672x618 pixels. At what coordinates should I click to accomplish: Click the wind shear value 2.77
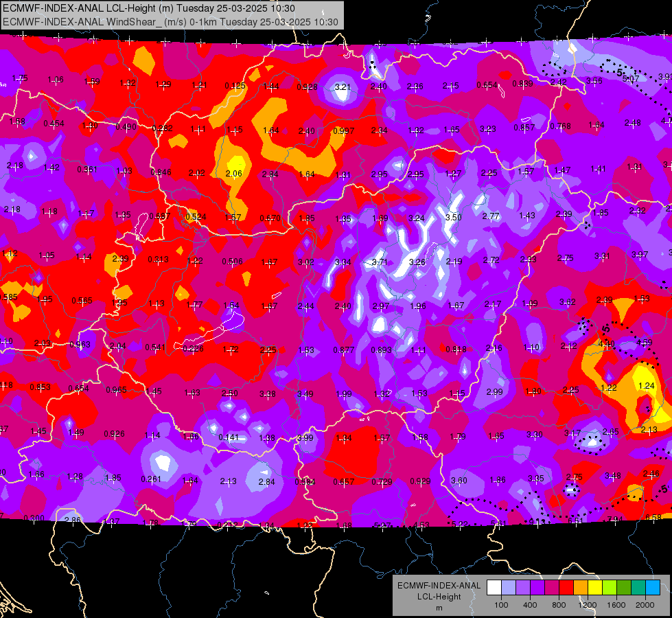point(491,216)
